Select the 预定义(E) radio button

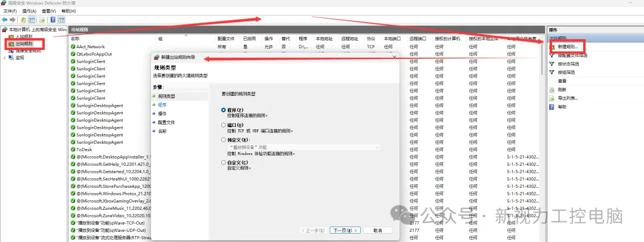point(224,139)
